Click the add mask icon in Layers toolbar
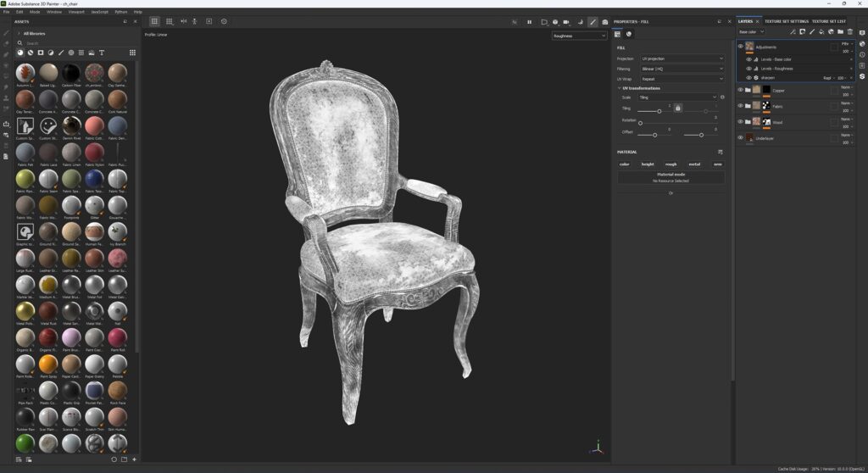This screenshot has height=473, width=868. pos(802,32)
